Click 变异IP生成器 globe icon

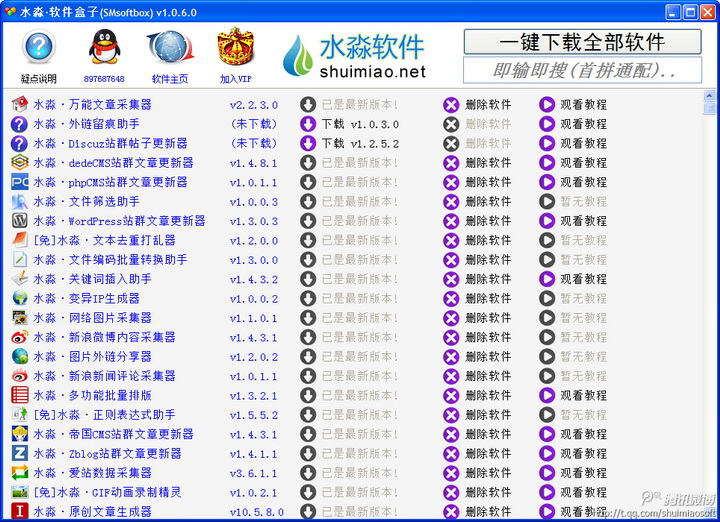pos(19,298)
